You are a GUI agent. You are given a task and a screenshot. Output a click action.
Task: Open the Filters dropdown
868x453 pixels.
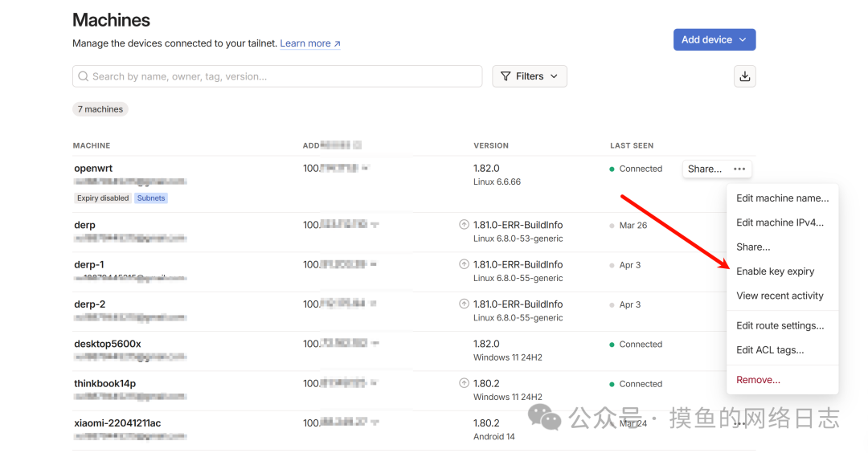(x=530, y=76)
